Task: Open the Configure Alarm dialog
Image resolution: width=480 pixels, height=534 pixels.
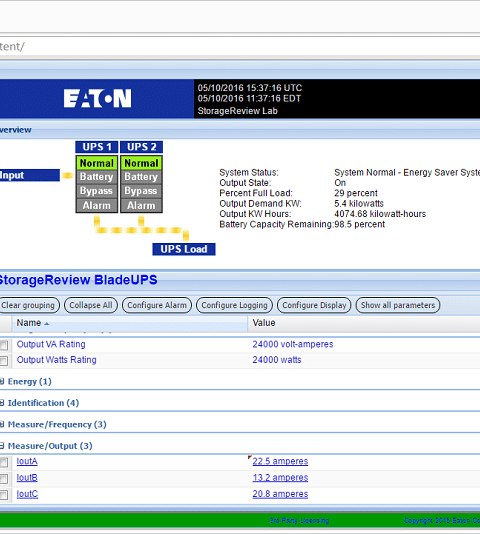Action: click(x=157, y=305)
